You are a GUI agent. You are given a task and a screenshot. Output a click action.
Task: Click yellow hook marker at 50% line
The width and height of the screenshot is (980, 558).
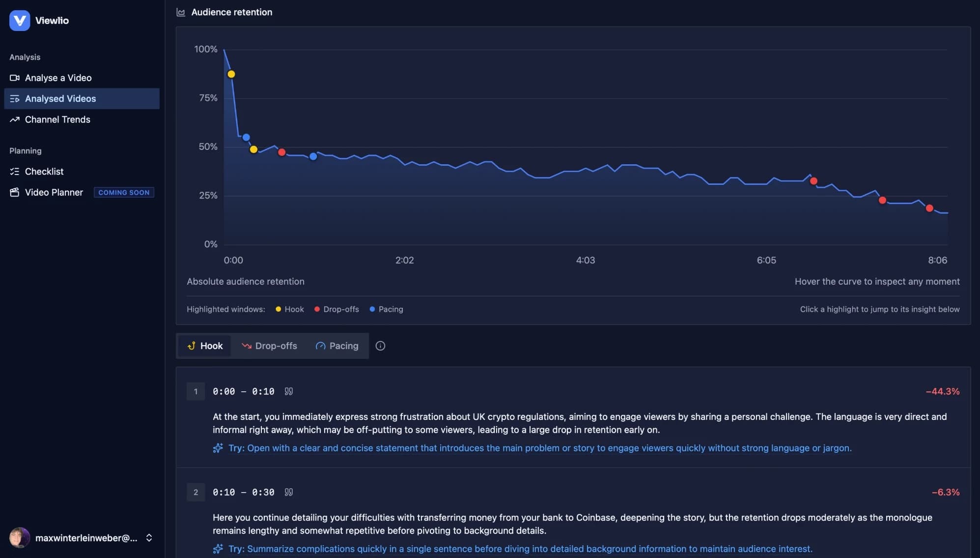[253, 149]
